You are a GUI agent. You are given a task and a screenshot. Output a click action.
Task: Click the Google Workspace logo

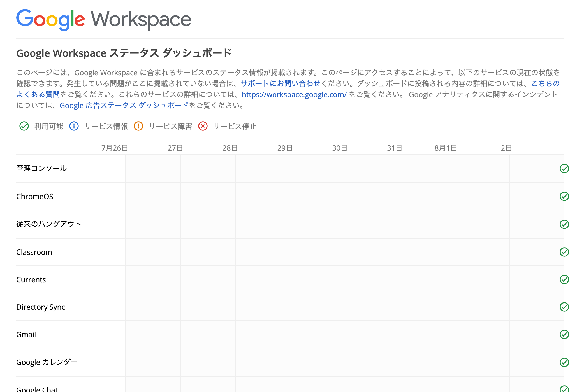point(104,20)
